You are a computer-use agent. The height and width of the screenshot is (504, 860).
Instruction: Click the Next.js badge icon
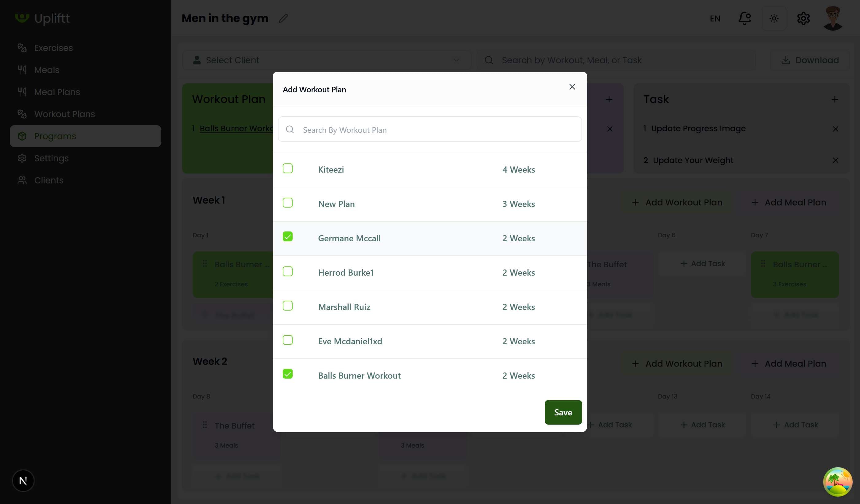click(23, 480)
